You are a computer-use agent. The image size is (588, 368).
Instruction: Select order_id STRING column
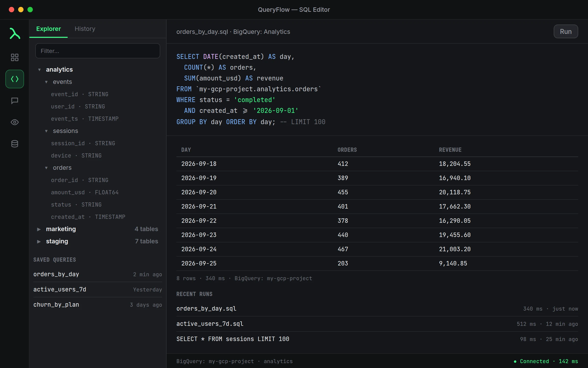click(80, 180)
